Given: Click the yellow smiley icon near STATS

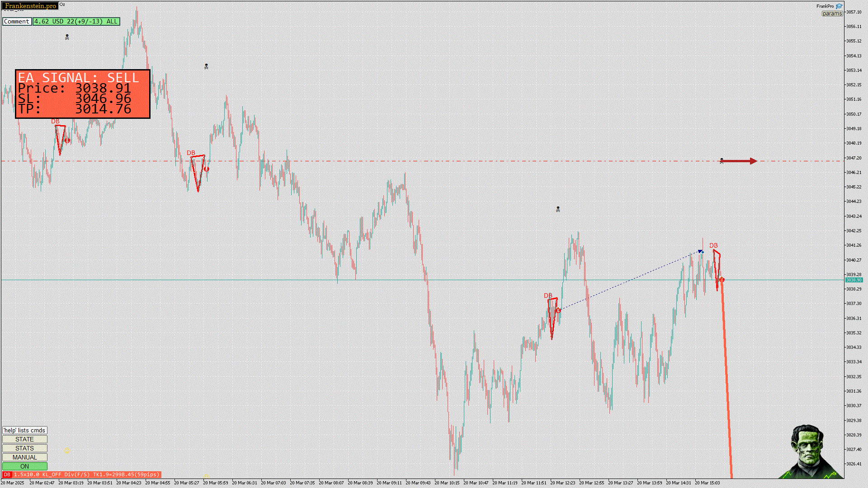Looking at the screenshot, I should point(67,450).
